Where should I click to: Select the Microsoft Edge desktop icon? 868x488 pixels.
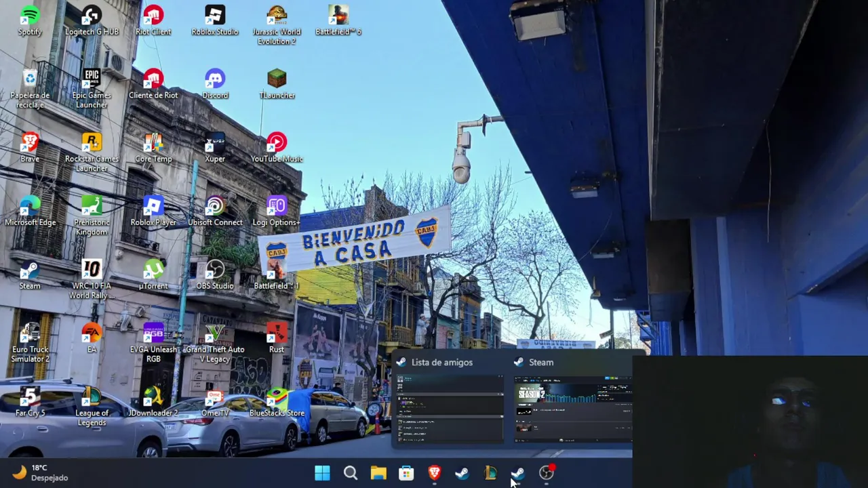click(x=30, y=211)
